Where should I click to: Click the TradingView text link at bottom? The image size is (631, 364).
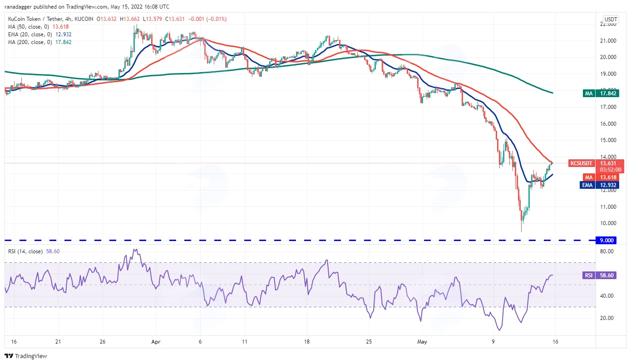tap(32, 356)
